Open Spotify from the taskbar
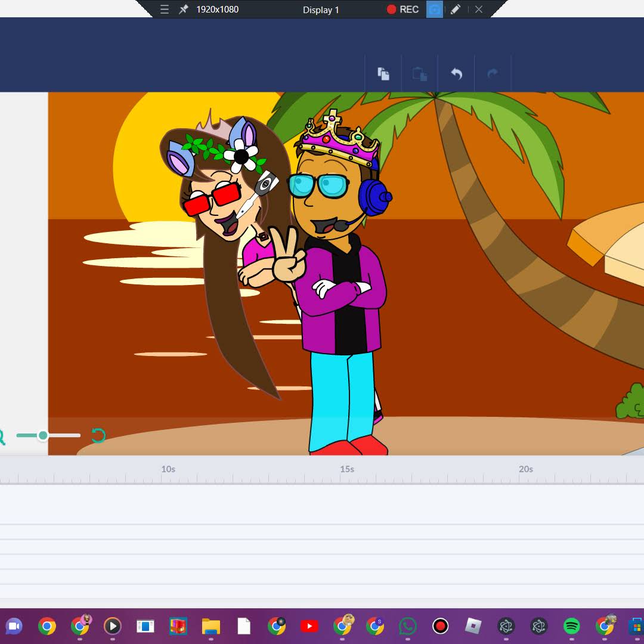 [x=572, y=626]
